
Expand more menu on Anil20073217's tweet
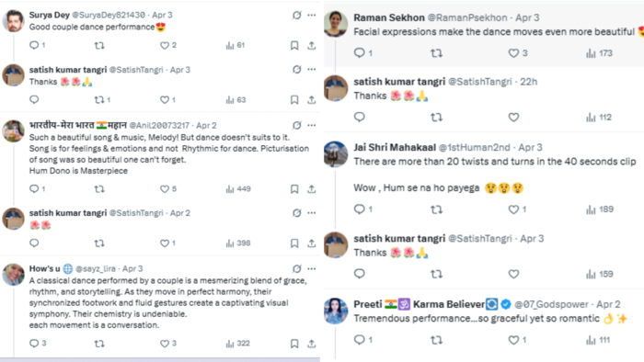(x=312, y=126)
